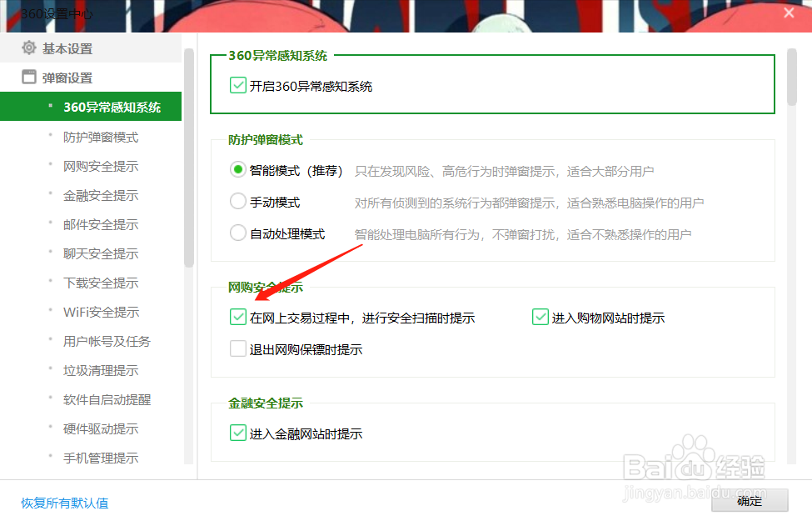Uncheck 开启360异常感知系统 checkbox
Viewport: 812px width, 521px height.
point(237,85)
